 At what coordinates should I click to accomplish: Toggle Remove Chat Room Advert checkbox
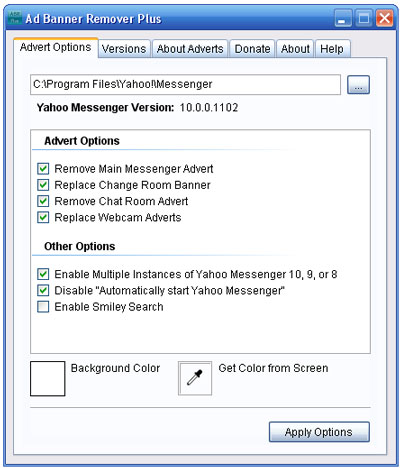(43, 201)
